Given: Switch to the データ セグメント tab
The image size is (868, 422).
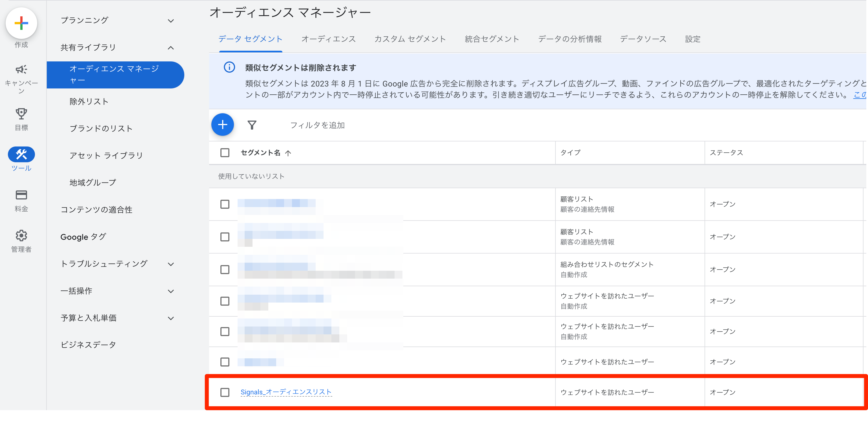Looking at the screenshot, I should (x=250, y=39).
